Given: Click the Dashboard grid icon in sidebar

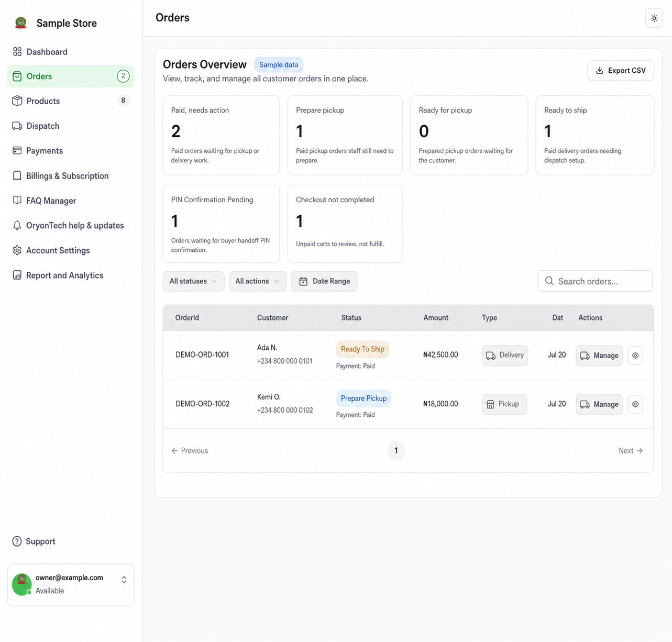Looking at the screenshot, I should click(17, 52).
